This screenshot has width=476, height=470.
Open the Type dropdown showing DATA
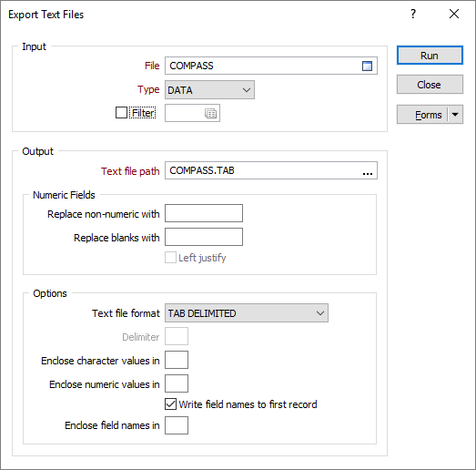coord(209,90)
